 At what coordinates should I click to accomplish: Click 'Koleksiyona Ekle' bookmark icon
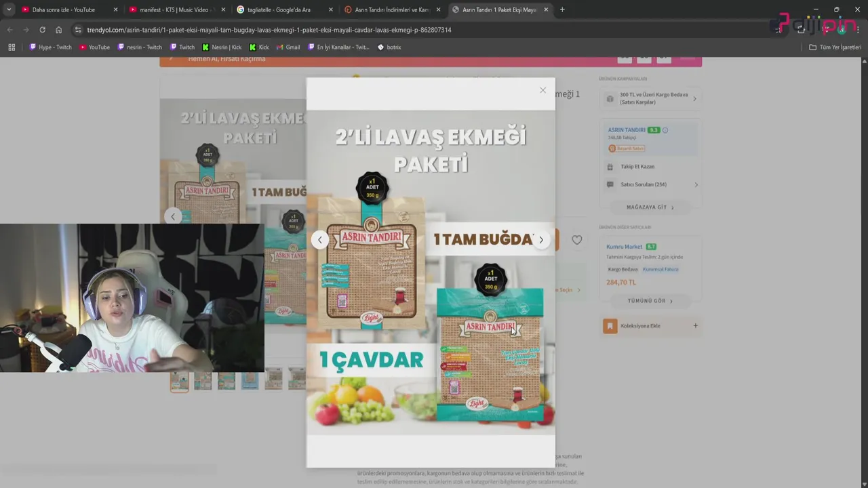coord(610,326)
